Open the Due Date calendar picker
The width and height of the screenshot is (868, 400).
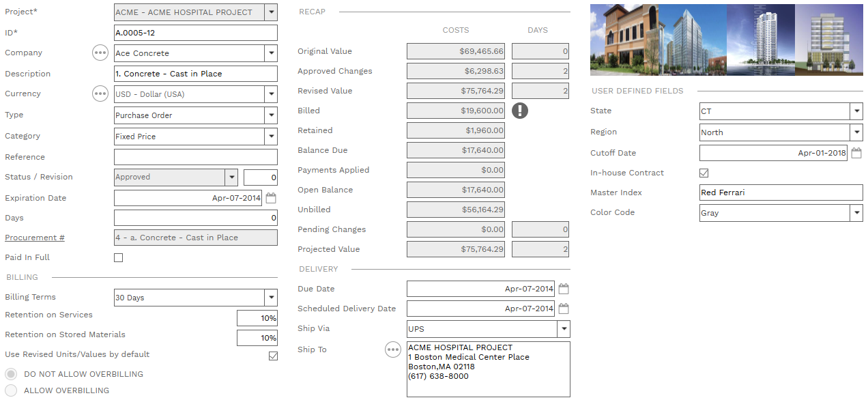(564, 289)
